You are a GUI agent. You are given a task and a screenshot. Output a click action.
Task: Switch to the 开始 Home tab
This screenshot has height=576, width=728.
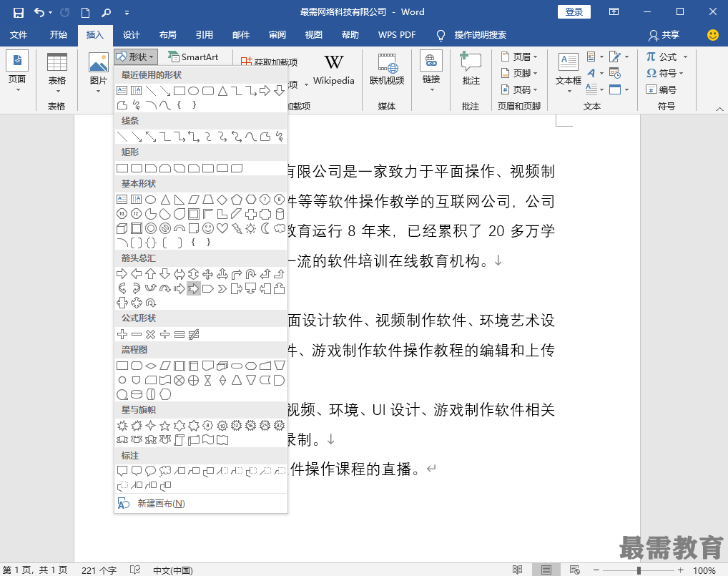tap(59, 35)
